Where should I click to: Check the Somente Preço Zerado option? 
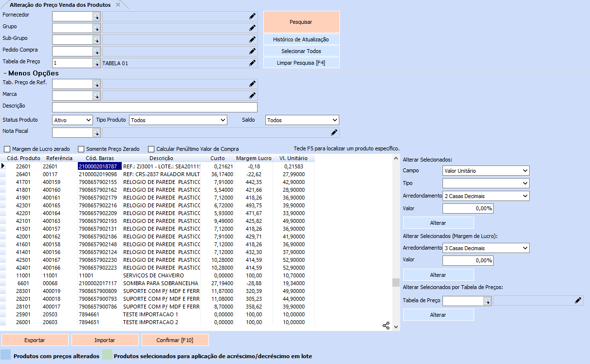tap(82, 149)
